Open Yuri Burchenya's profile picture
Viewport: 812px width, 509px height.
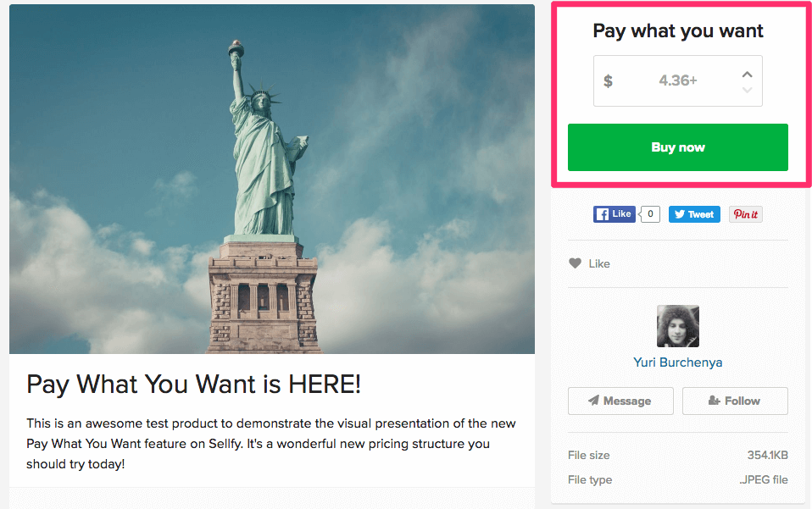677,326
